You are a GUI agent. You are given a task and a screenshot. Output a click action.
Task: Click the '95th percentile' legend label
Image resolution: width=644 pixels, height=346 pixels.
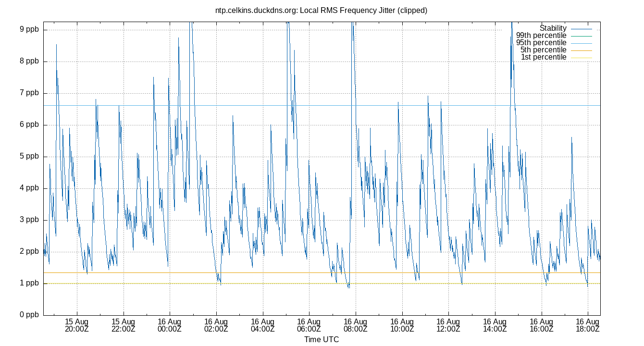pos(541,43)
